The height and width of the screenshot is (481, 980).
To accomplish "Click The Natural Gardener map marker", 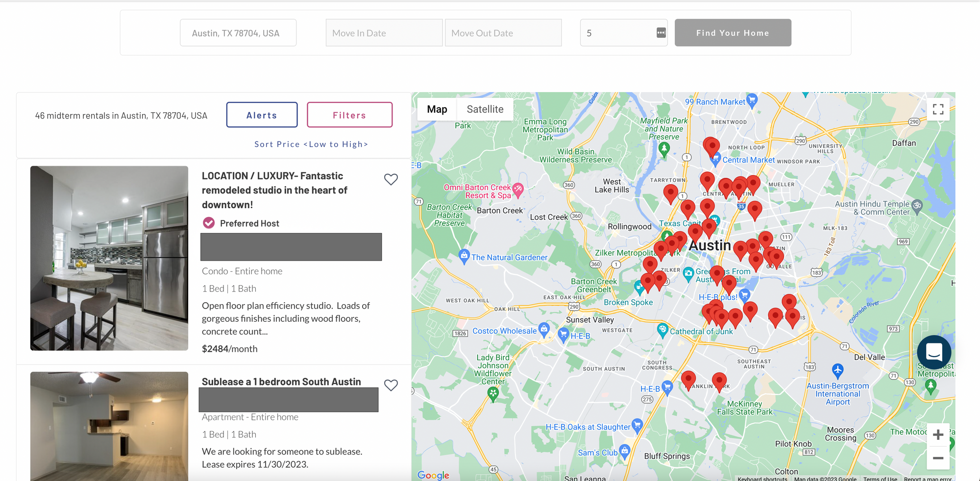I will [464, 256].
